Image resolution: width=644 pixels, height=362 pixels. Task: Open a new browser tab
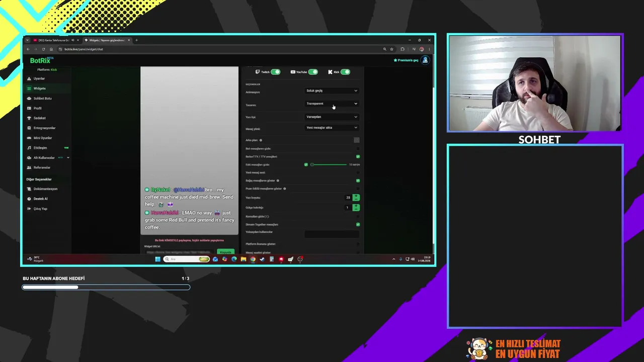pyautogui.click(x=136, y=40)
